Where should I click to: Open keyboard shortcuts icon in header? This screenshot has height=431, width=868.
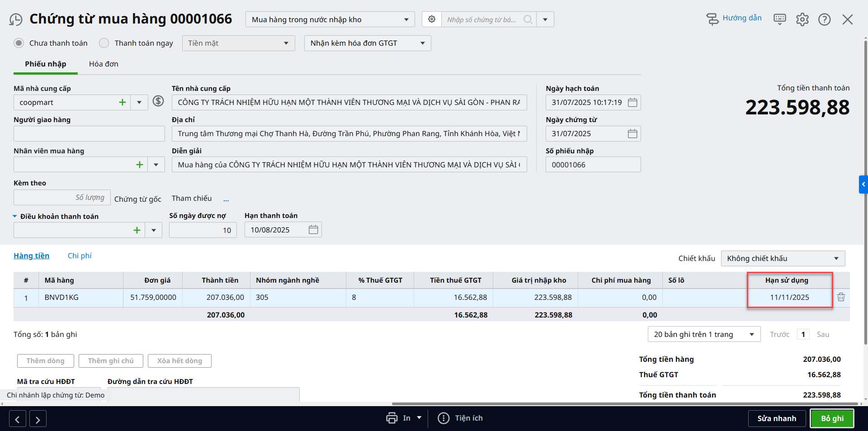[779, 19]
